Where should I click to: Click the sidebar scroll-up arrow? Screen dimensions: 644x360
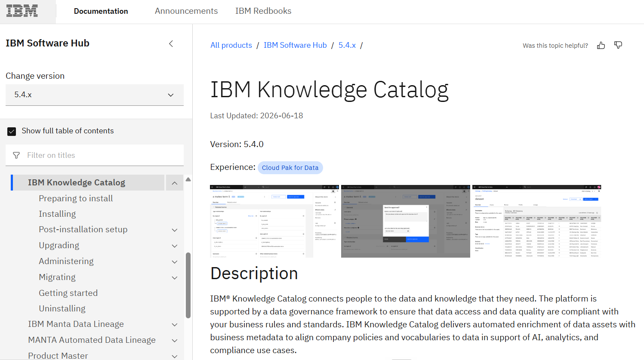tap(188, 179)
